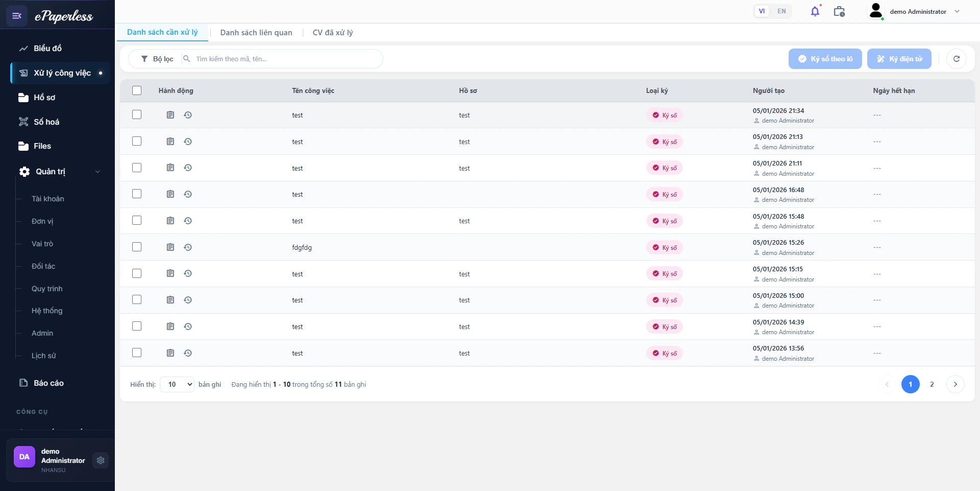Screen dimensions: 980x491
Task: Tick checkbox for the fdgfdg row
Action: click(x=137, y=247)
